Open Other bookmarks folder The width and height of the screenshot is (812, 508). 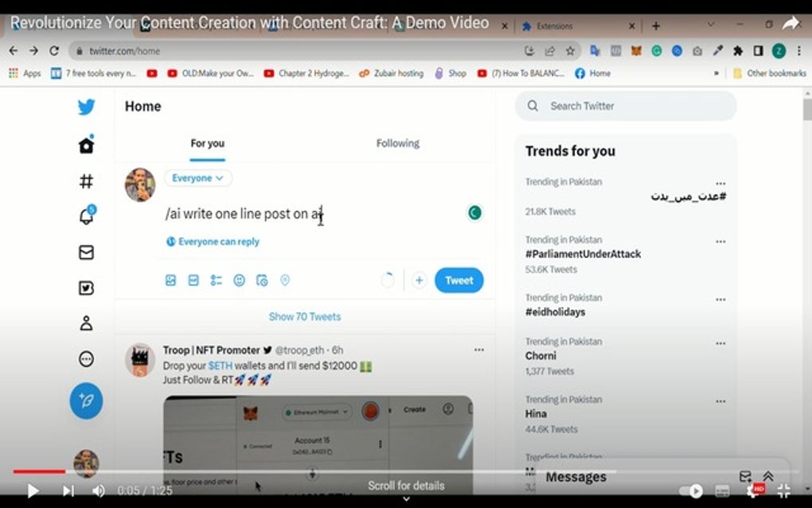tap(770, 73)
